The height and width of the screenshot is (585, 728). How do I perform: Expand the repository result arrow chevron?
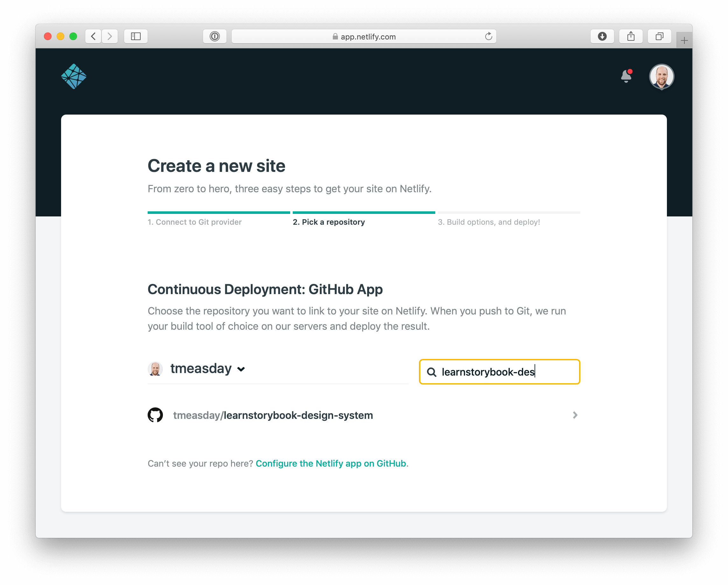coord(575,414)
